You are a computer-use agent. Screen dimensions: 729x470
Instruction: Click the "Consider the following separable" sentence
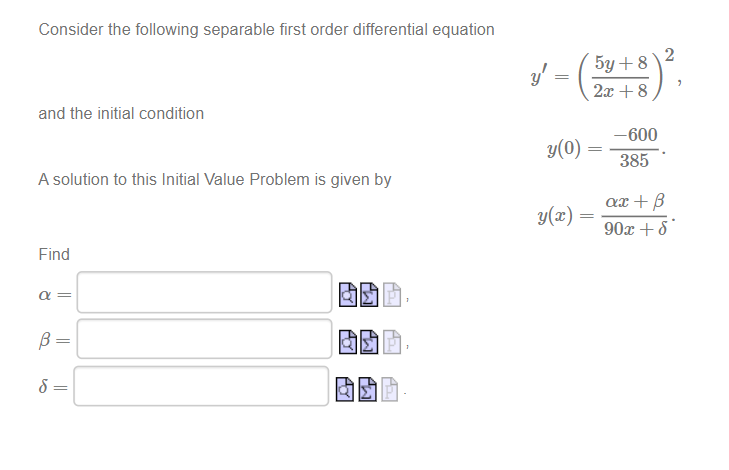click(266, 30)
